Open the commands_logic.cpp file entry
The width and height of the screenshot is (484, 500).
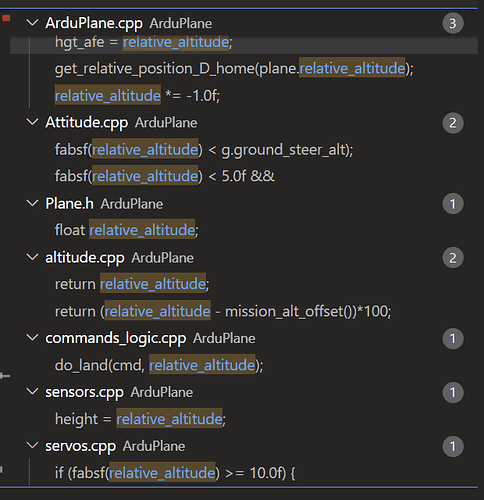click(x=116, y=339)
